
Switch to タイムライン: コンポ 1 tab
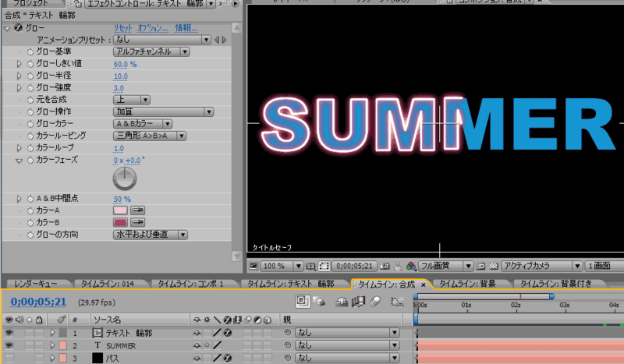190,284
